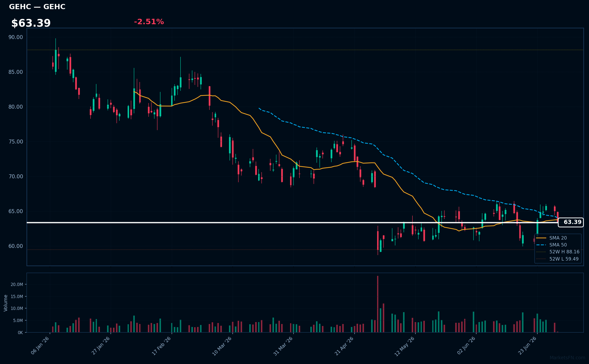Image resolution: width=589 pixels, height=364 pixels.
Task: Click the -2.51% change percentage
Action: tap(149, 22)
